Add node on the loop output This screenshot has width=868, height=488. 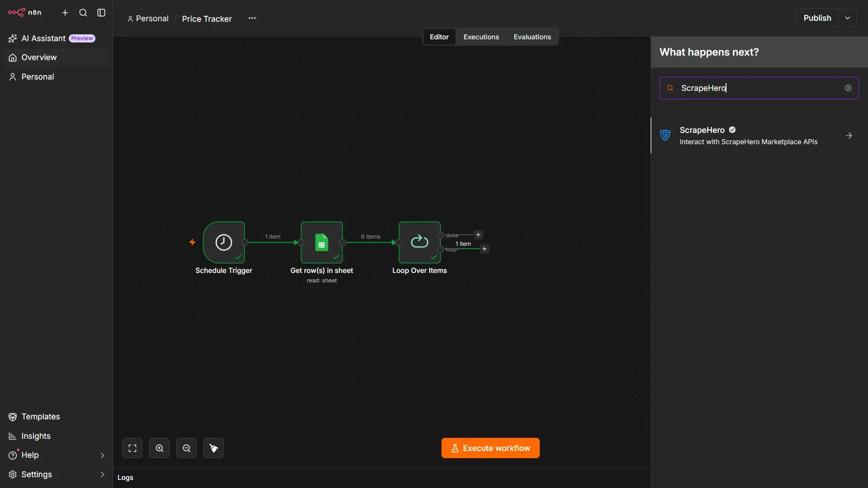pyautogui.click(x=484, y=249)
